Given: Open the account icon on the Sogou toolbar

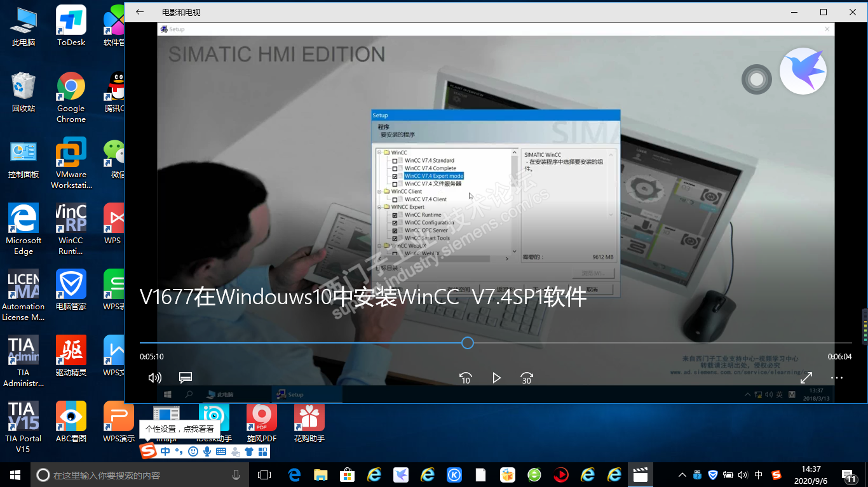Looking at the screenshot, I should click(235, 451).
